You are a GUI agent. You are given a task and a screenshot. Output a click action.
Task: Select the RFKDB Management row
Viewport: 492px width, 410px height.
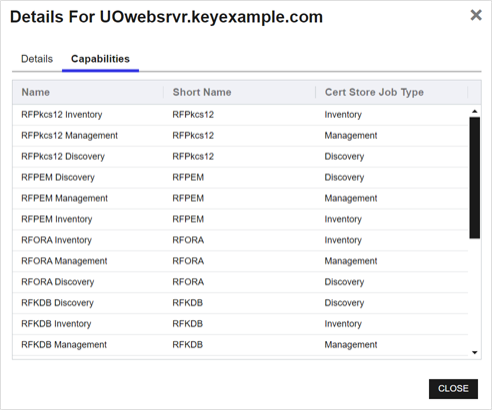click(240, 345)
